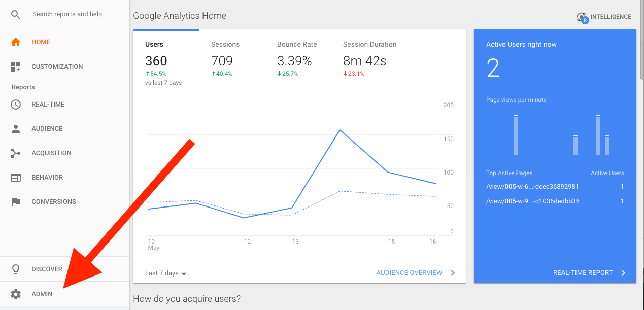Open the REAL-TIME reports section

64,105
